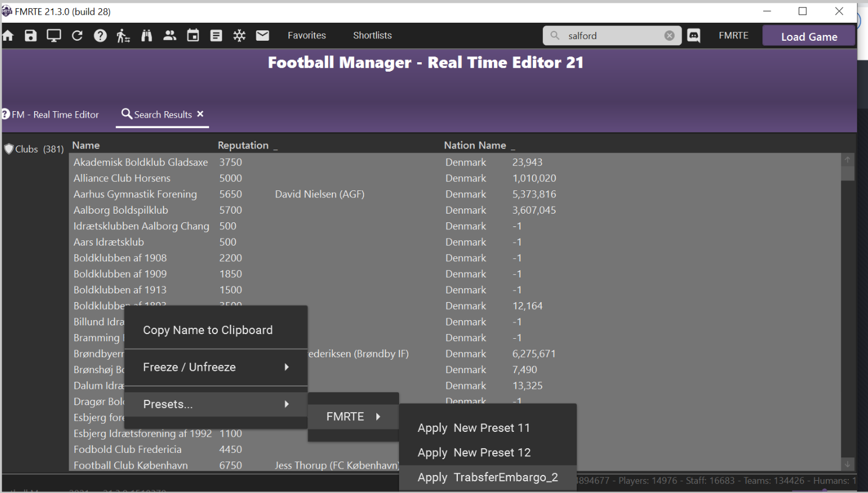The width and height of the screenshot is (868, 493).
Task: Clear the salford search text
Action: (x=670, y=36)
